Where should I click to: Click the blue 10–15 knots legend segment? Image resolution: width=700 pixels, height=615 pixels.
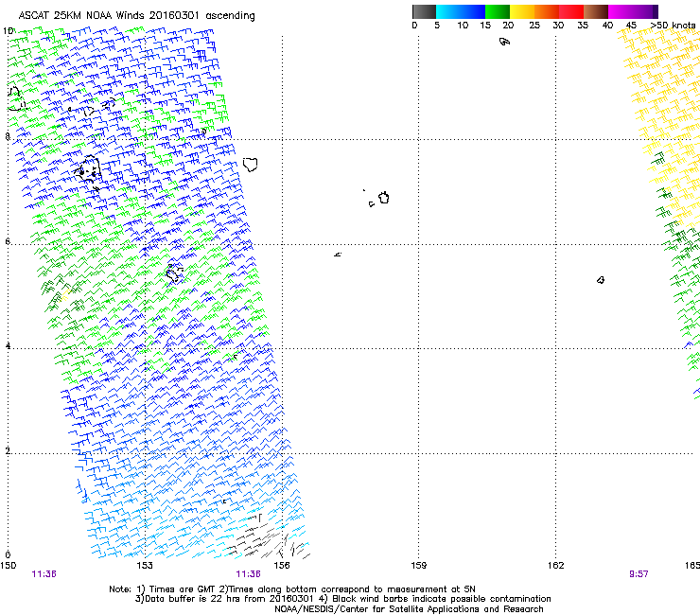[473, 11]
